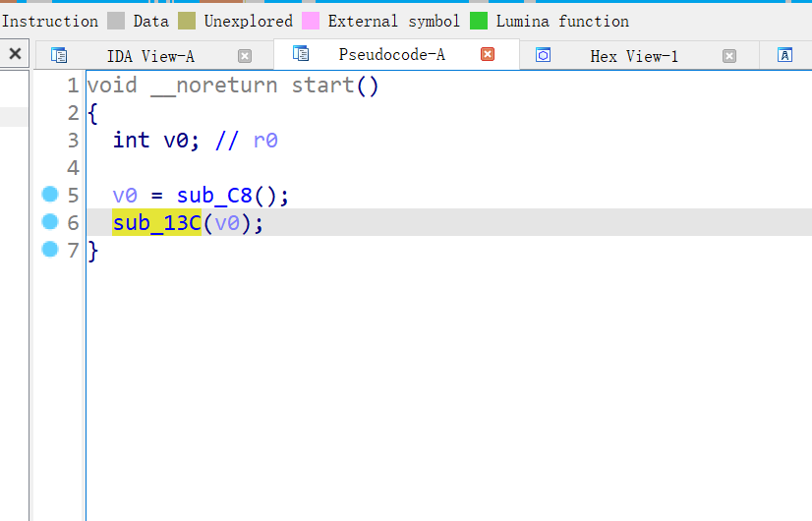Screen dimensions: 812x521
Task: Close the Hex View-1 tab
Action: (x=729, y=56)
